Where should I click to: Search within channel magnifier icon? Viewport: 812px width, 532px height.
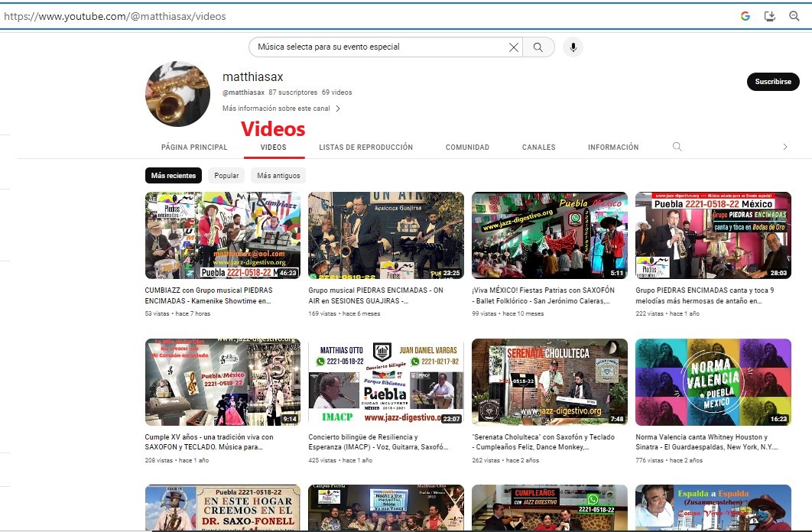click(x=677, y=147)
